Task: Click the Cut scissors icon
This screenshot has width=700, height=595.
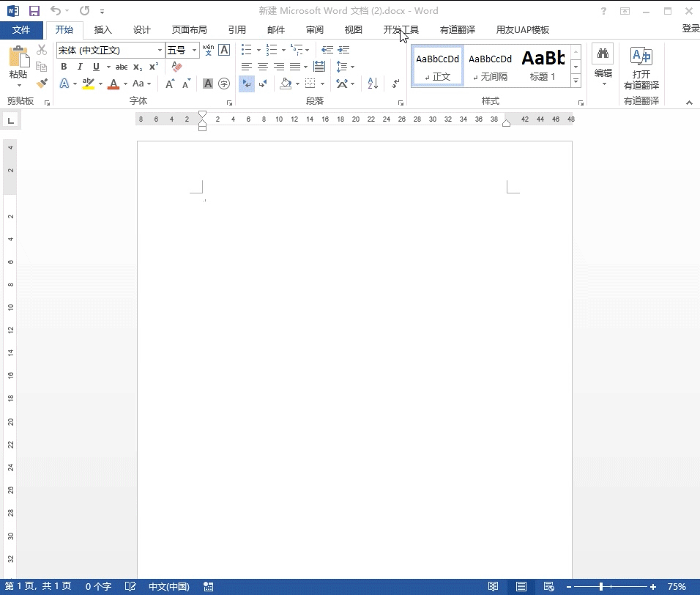Action: tap(42, 50)
